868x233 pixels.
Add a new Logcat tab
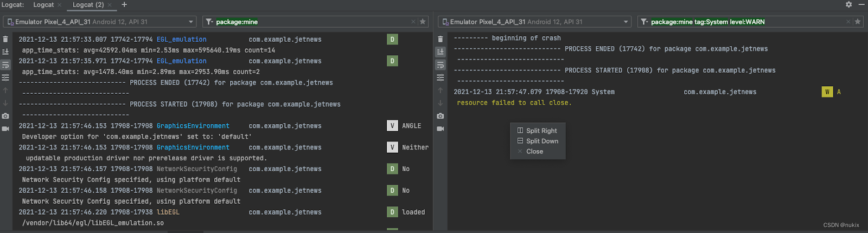pos(124,4)
